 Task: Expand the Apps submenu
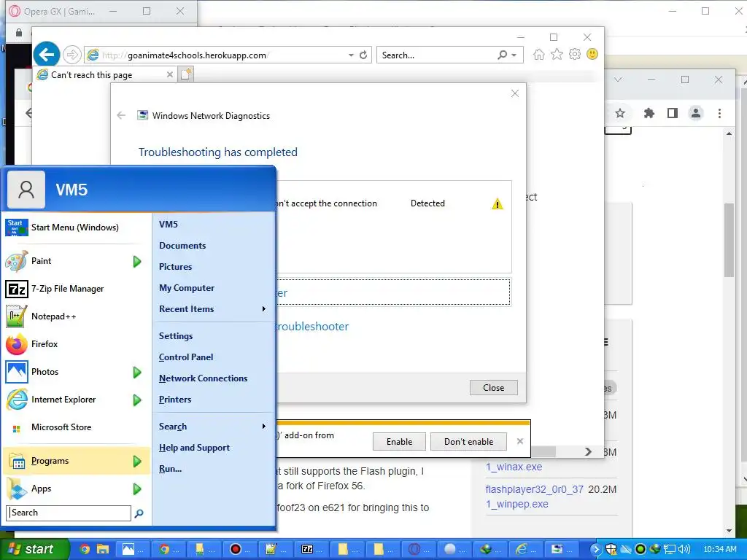coord(75,489)
